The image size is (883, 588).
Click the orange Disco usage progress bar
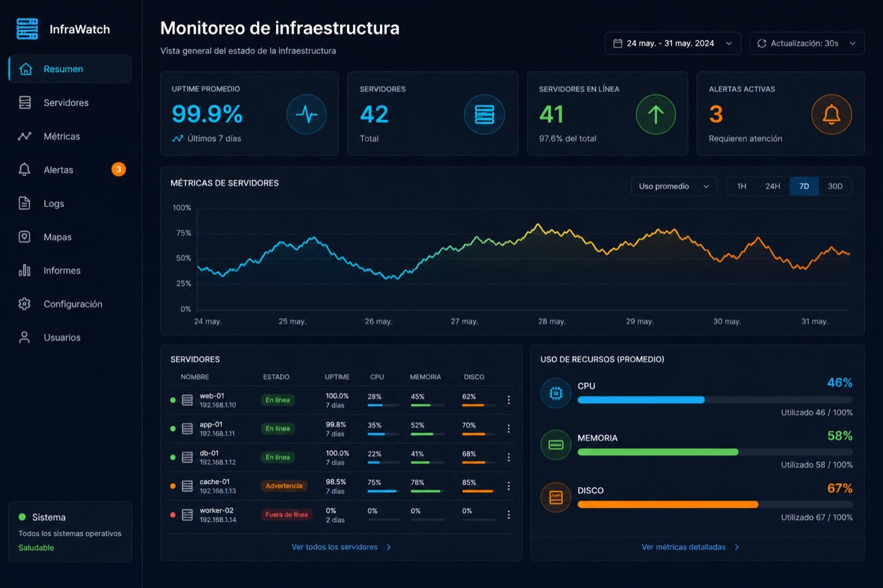pyautogui.click(x=715, y=505)
